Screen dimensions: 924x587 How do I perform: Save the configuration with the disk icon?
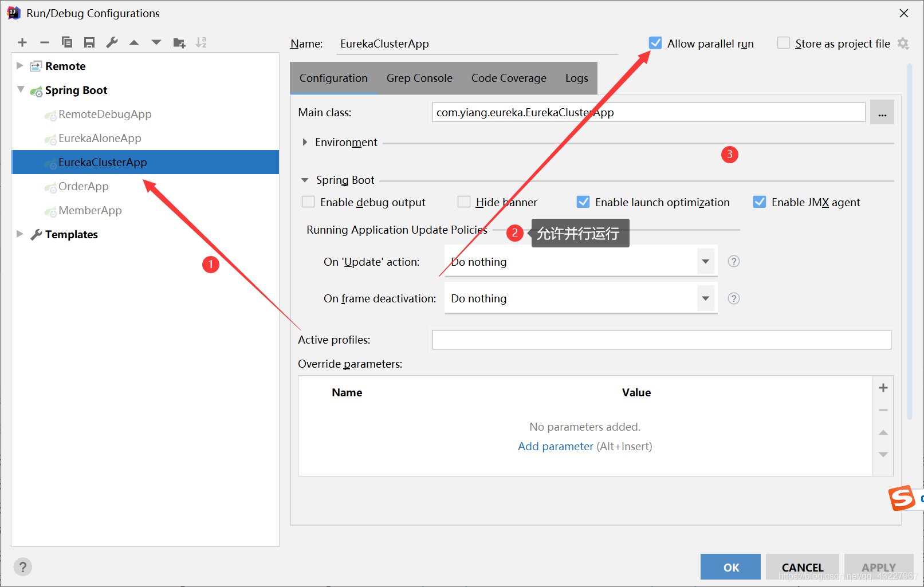[x=89, y=42]
